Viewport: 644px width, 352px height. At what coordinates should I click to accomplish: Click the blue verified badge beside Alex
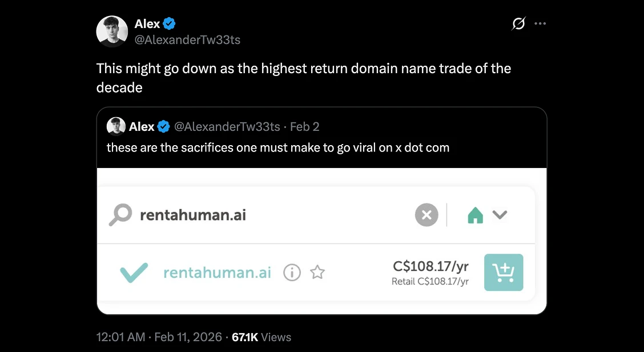pyautogui.click(x=170, y=24)
